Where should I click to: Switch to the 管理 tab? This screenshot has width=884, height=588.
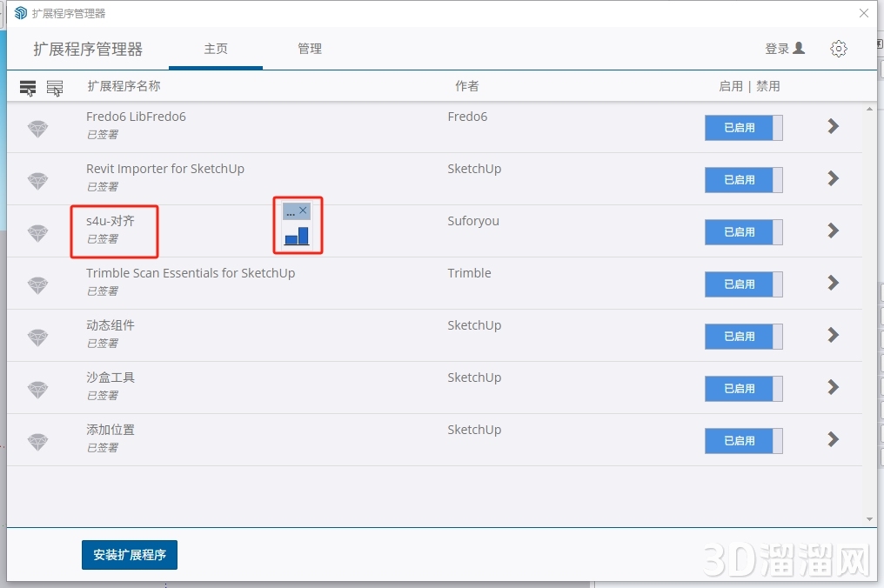point(310,49)
